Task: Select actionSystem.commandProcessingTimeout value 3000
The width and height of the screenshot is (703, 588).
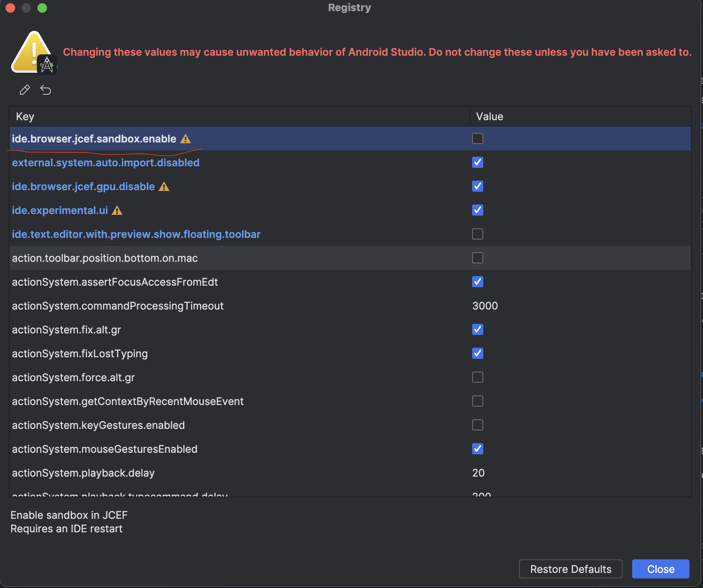Action: pos(485,306)
